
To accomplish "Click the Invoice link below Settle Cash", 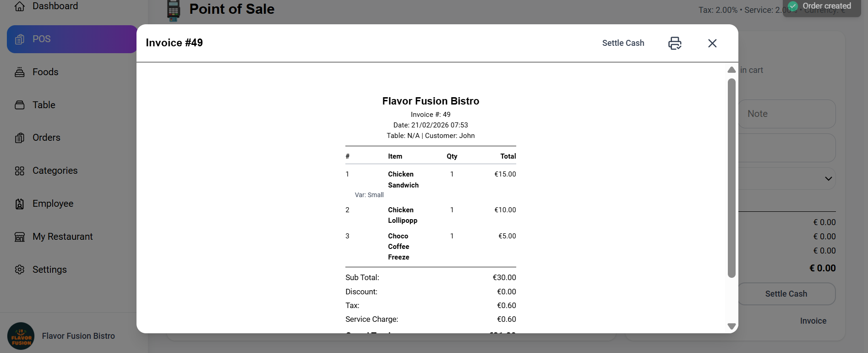I will (813, 320).
